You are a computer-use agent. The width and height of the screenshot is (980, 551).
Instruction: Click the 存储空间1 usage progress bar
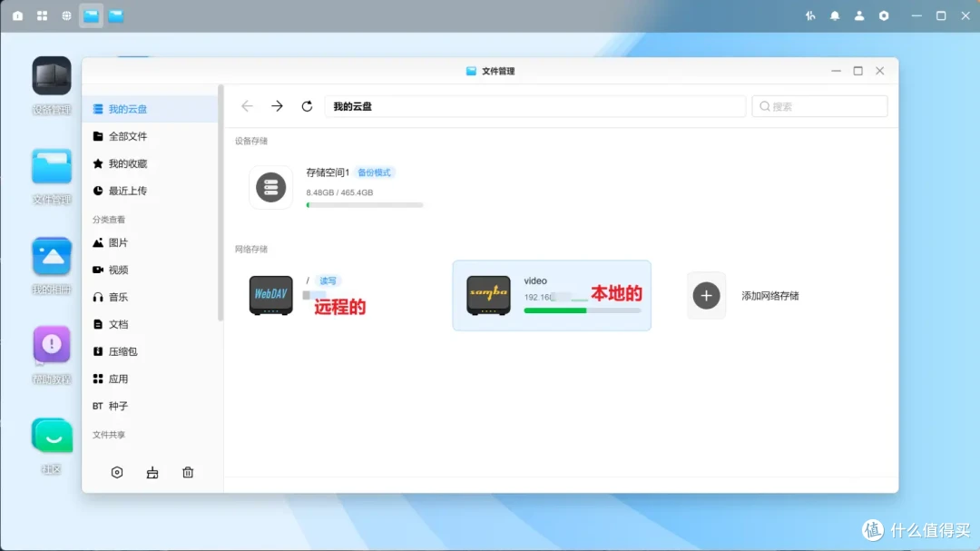[x=365, y=205]
